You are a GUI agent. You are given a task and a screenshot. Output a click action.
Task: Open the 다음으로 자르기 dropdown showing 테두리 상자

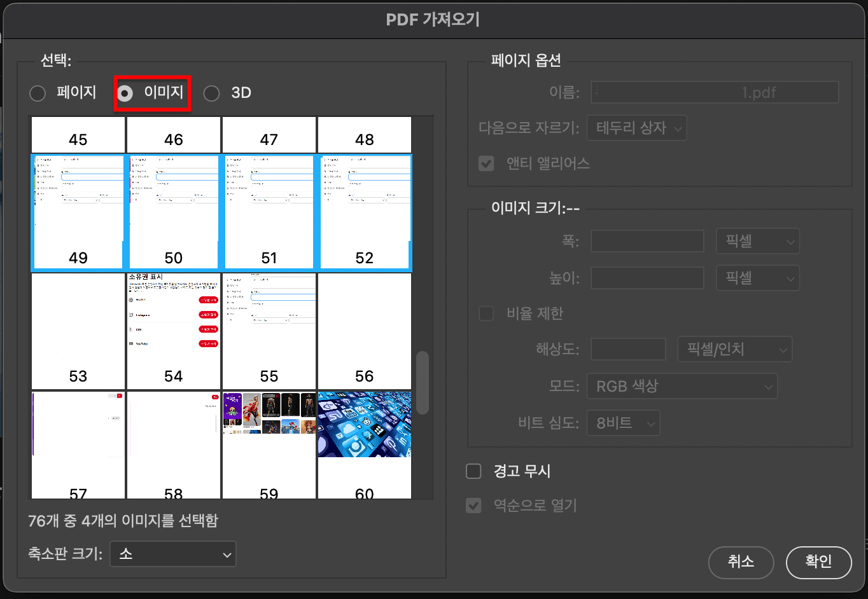(636, 128)
